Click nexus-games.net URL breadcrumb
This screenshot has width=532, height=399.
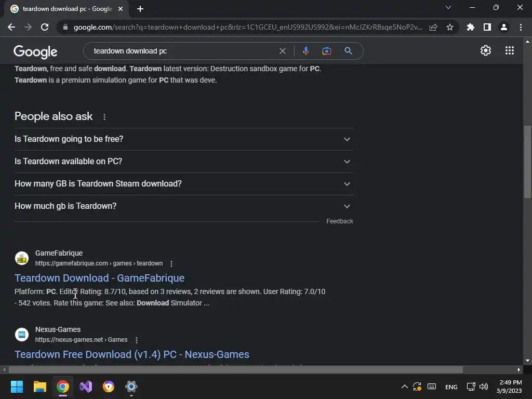click(x=82, y=340)
